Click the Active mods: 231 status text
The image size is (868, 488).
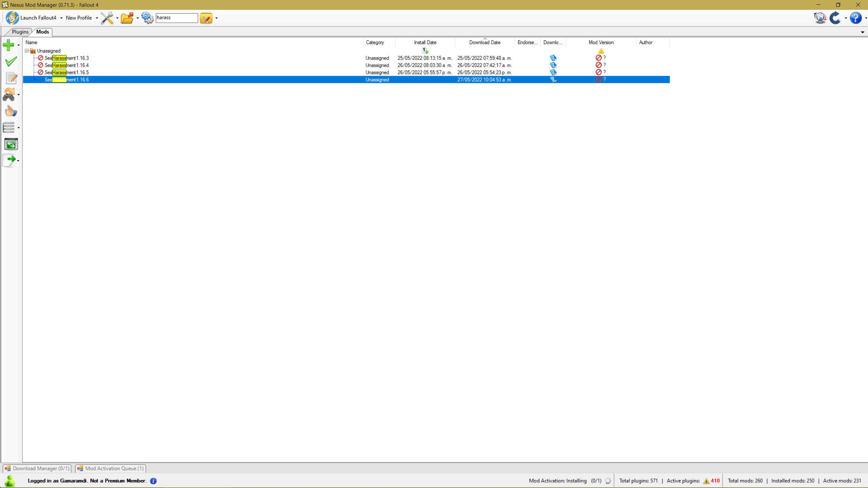point(842,481)
